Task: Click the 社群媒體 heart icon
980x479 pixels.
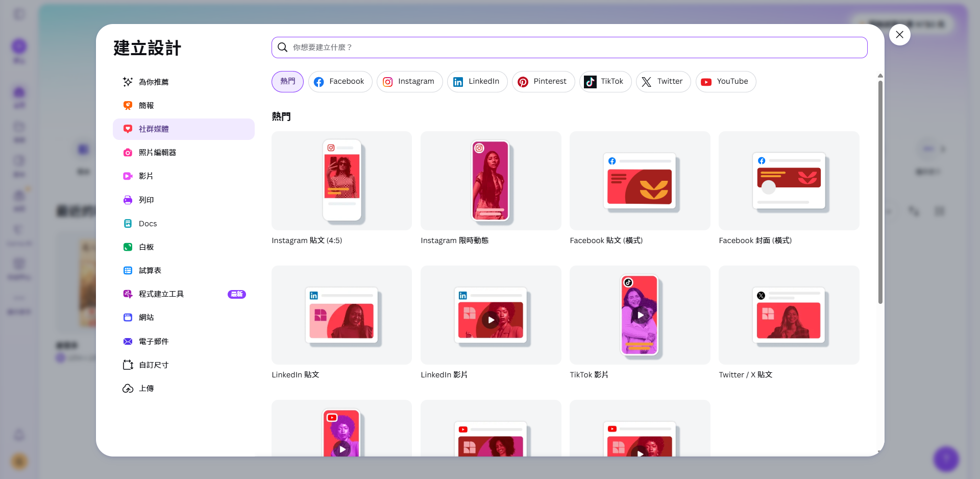Action: click(128, 129)
